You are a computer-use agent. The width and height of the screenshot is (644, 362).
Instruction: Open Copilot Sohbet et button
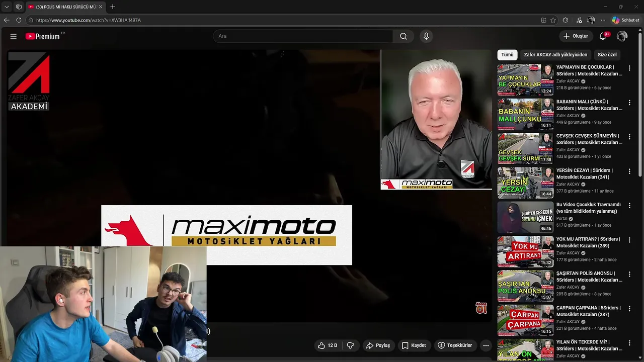pyautogui.click(x=625, y=20)
